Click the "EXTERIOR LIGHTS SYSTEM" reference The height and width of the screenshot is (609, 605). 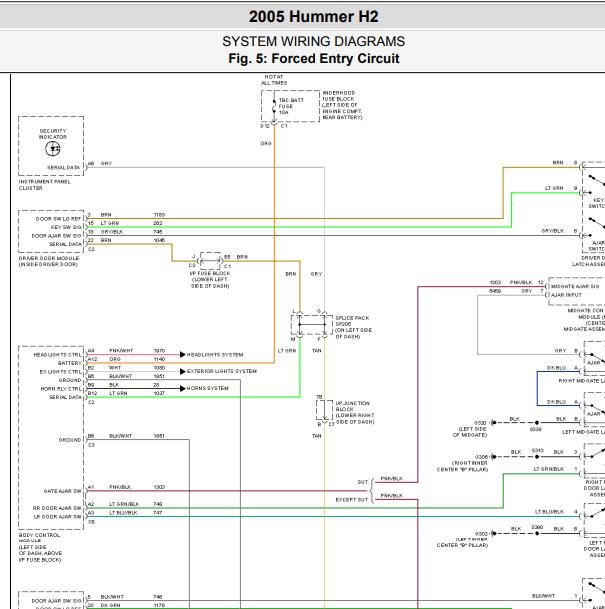coord(222,371)
